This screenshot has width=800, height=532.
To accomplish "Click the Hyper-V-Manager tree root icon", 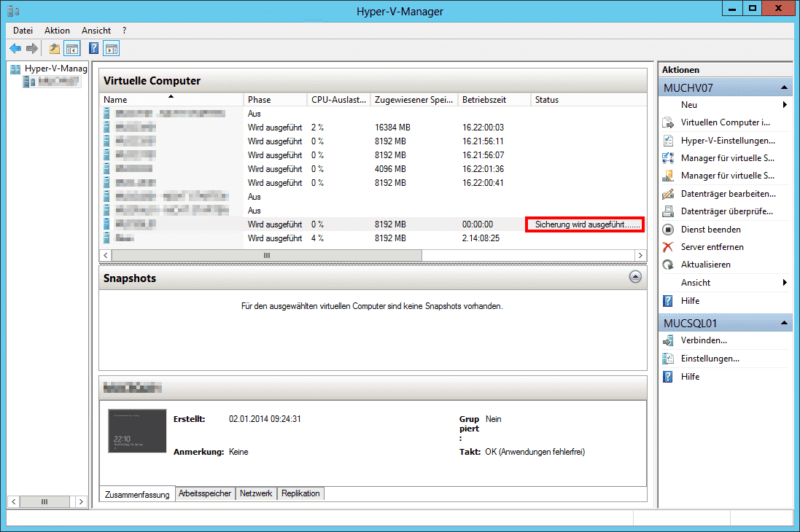I will [x=15, y=69].
